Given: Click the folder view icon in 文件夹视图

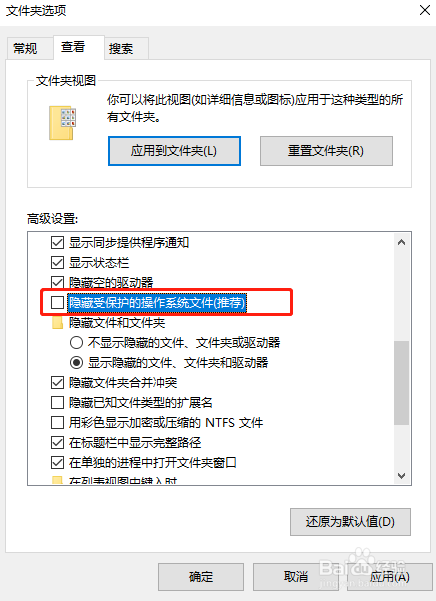Looking at the screenshot, I should (62, 123).
